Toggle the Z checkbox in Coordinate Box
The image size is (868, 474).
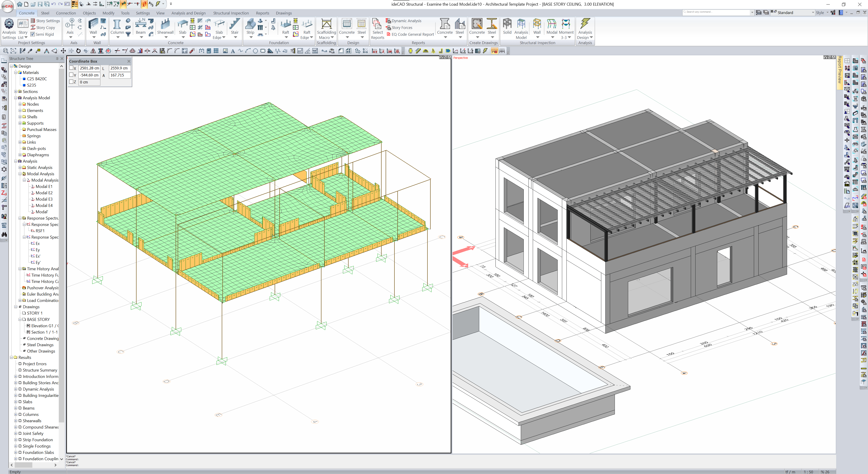click(71, 82)
